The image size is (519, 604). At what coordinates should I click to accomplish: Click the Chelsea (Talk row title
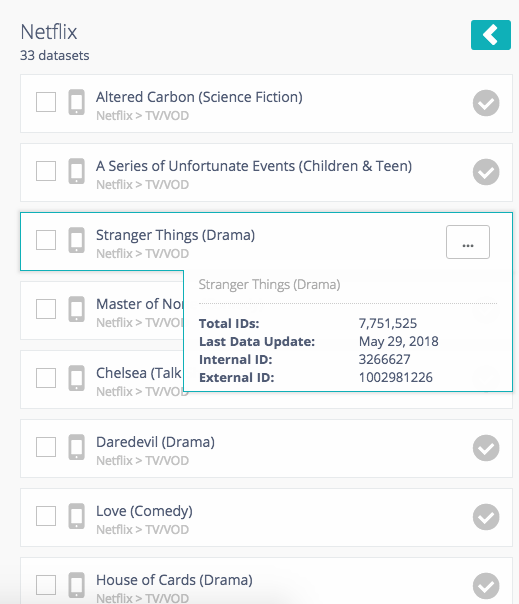click(138, 373)
